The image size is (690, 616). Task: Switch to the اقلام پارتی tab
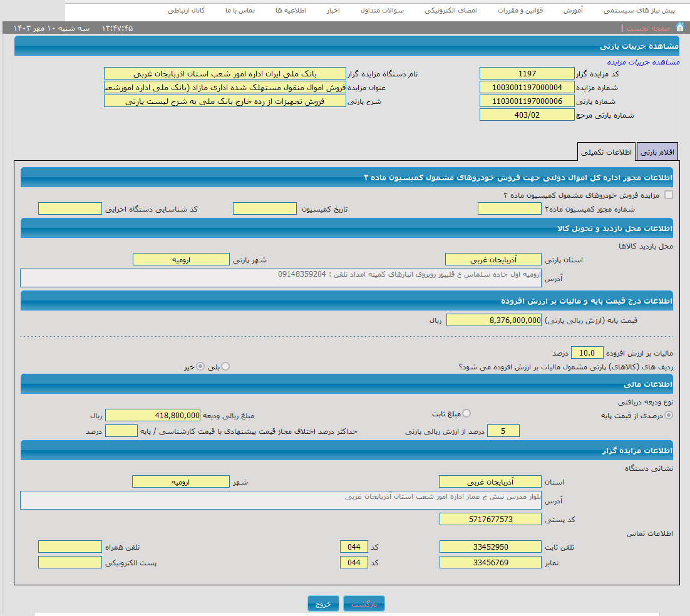click(657, 153)
